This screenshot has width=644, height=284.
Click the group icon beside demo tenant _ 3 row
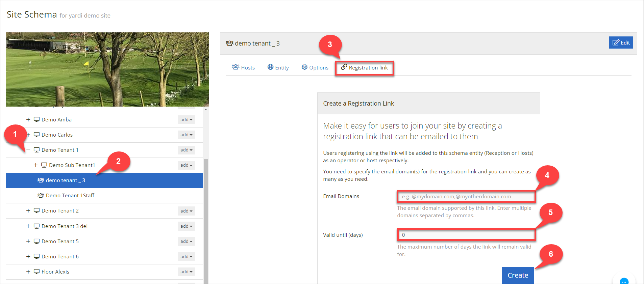pyautogui.click(x=41, y=180)
